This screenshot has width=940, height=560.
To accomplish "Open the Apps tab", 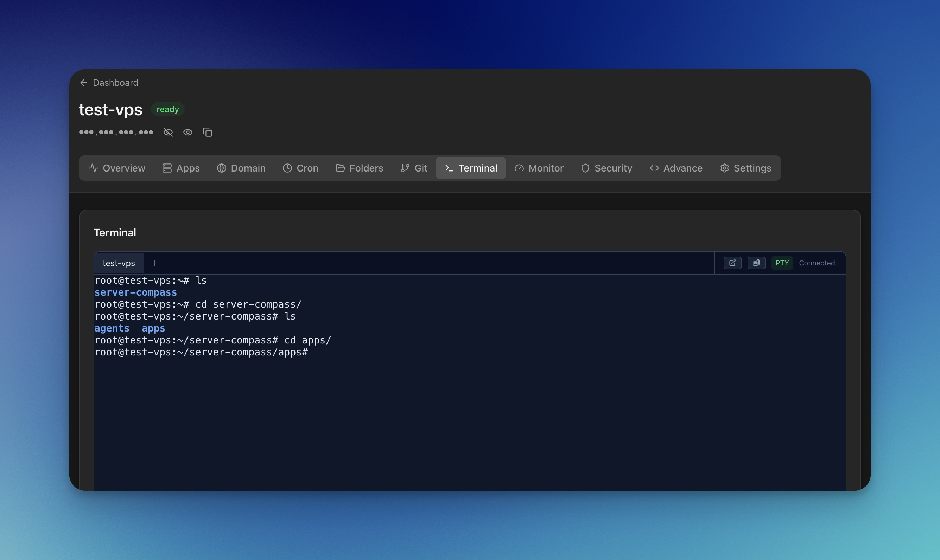I will click(x=181, y=168).
